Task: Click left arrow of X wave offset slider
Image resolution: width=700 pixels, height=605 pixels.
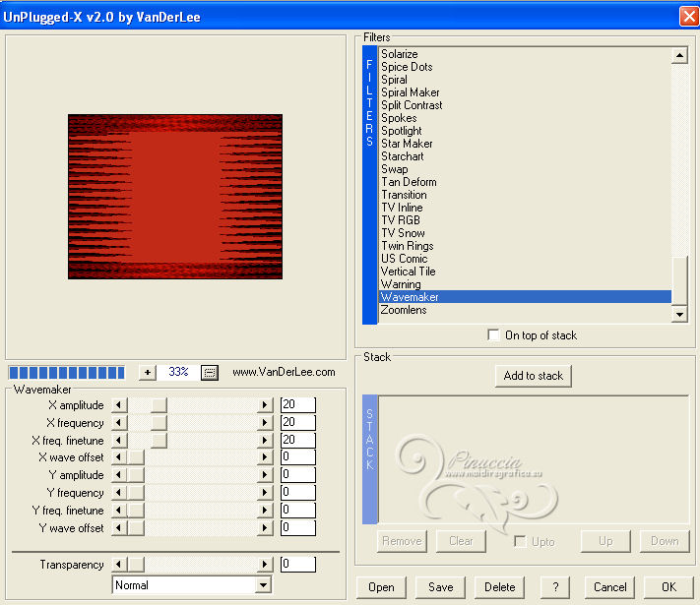Action: (x=119, y=457)
